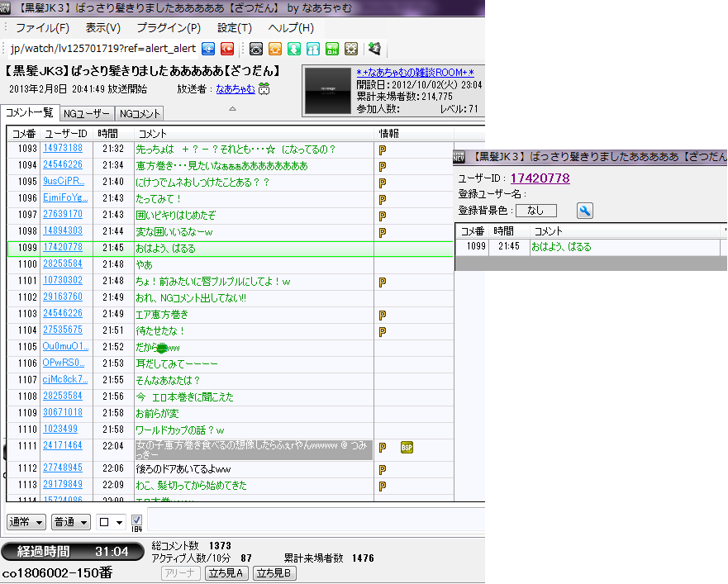The width and height of the screenshot is (728, 584).
Task: Click the TV face icon beside なあちゃむ
Action: pos(264,88)
